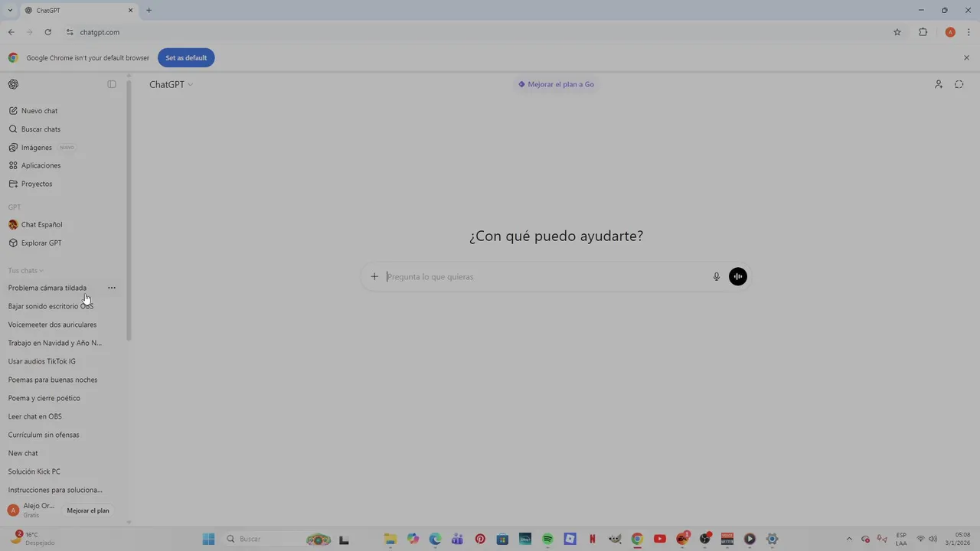Open the ChatGPT model selector dropdown

click(171, 84)
